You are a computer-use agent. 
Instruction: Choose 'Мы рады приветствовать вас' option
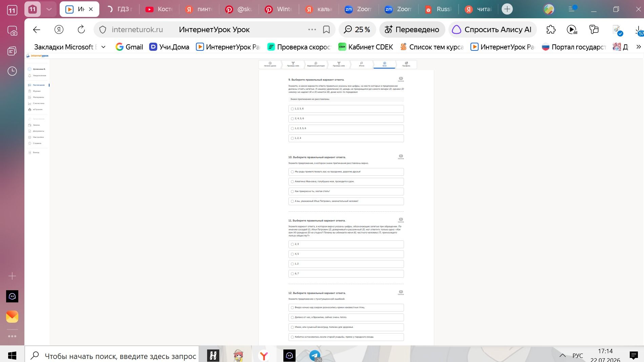click(x=346, y=172)
